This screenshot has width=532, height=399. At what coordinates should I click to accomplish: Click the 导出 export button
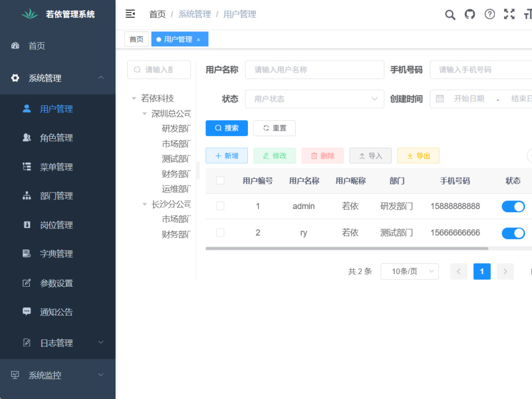tap(418, 156)
